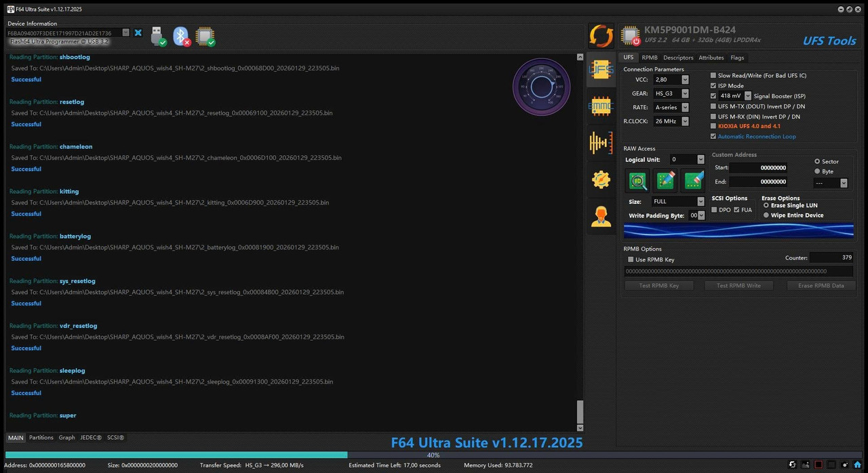
Task: Click the orange refresh/reconnect arrows icon
Action: click(601, 36)
